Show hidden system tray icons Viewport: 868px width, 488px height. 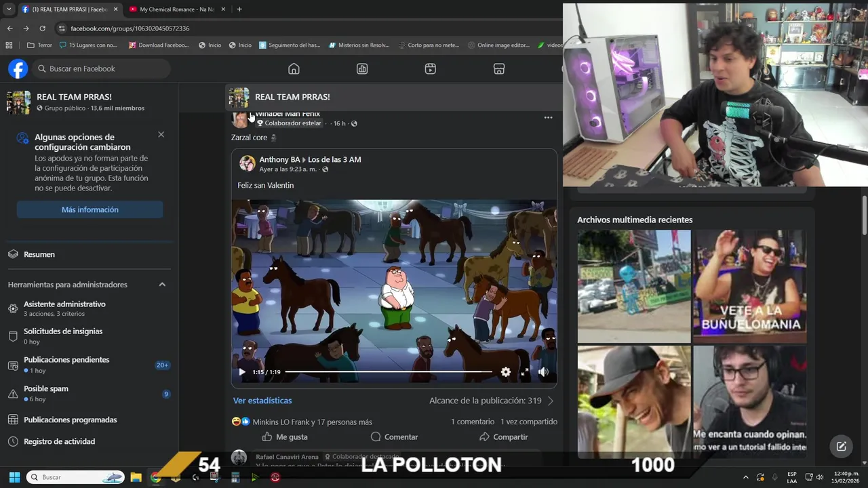[x=746, y=477]
